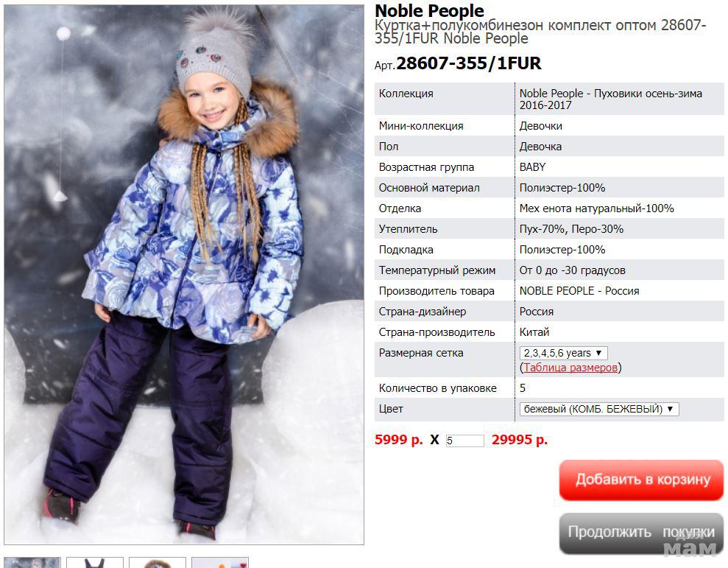Click the "Noble People" brand heading
728x568 pixels.
[x=429, y=11]
